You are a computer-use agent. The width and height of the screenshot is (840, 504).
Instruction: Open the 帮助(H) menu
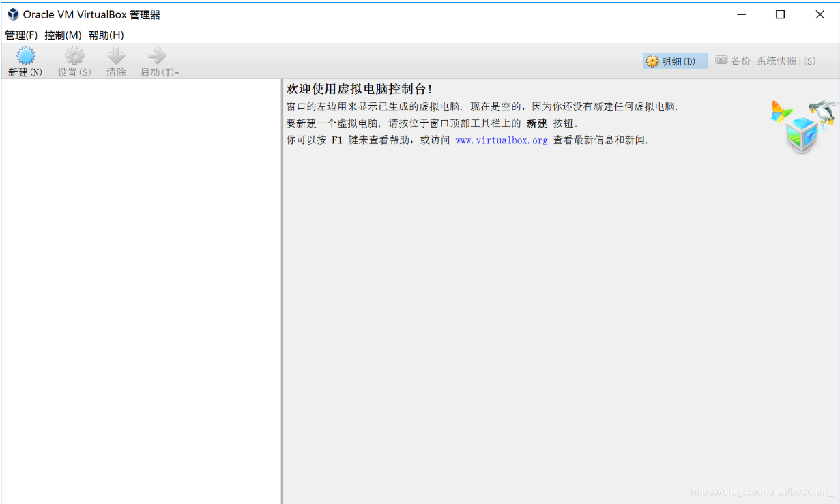106,35
